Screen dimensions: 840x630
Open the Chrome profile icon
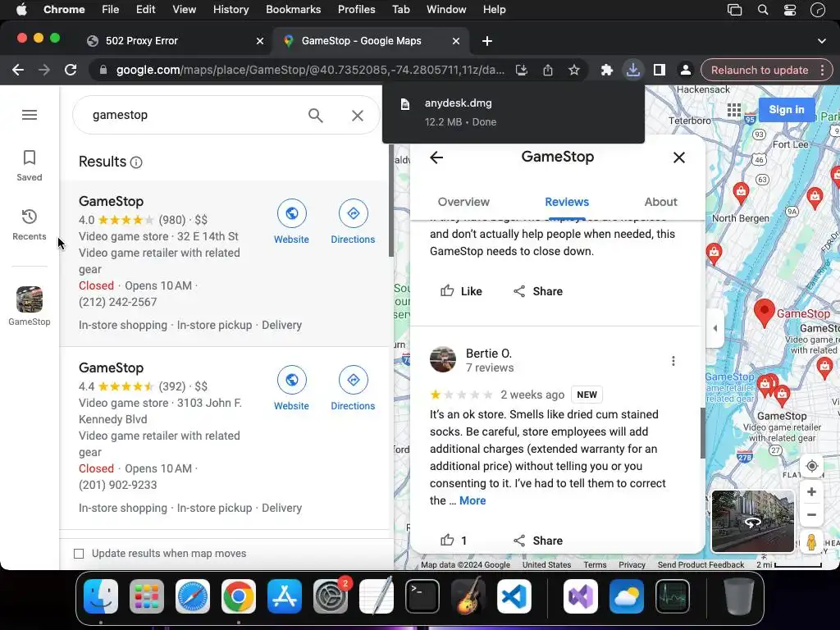[x=685, y=71]
